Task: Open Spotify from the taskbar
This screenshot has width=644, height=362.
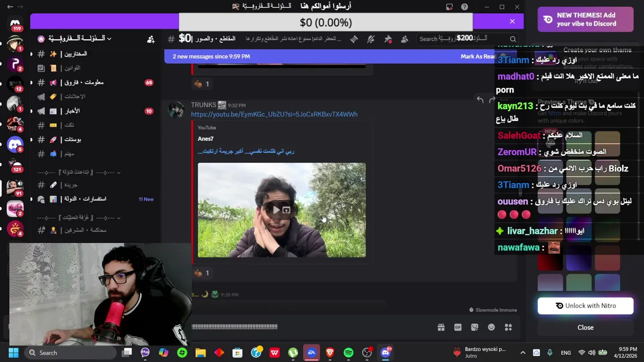Action: pyautogui.click(x=348, y=352)
